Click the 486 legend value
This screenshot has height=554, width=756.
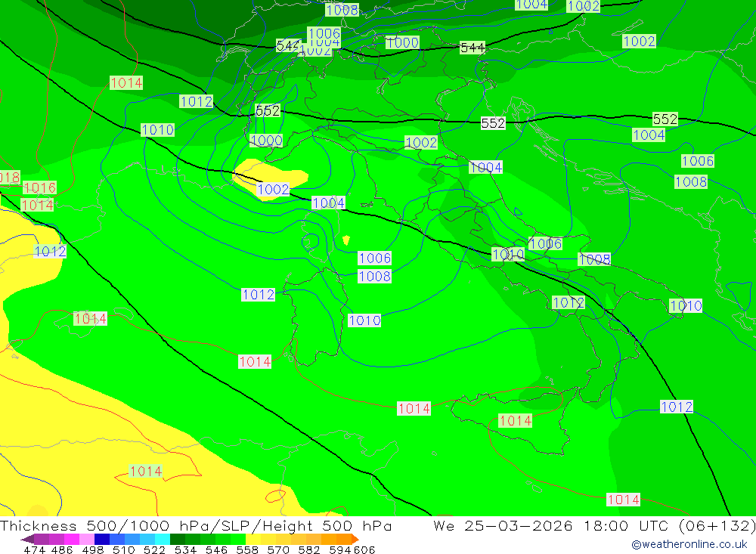pyautogui.click(x=62, y=549)
